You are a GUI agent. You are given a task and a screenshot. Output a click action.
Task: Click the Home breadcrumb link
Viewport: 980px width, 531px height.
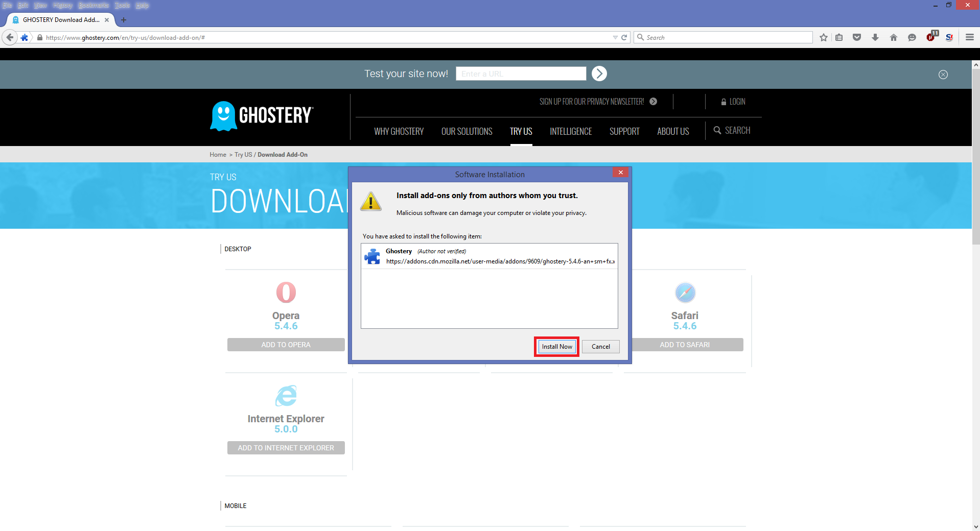pos(218,155)
